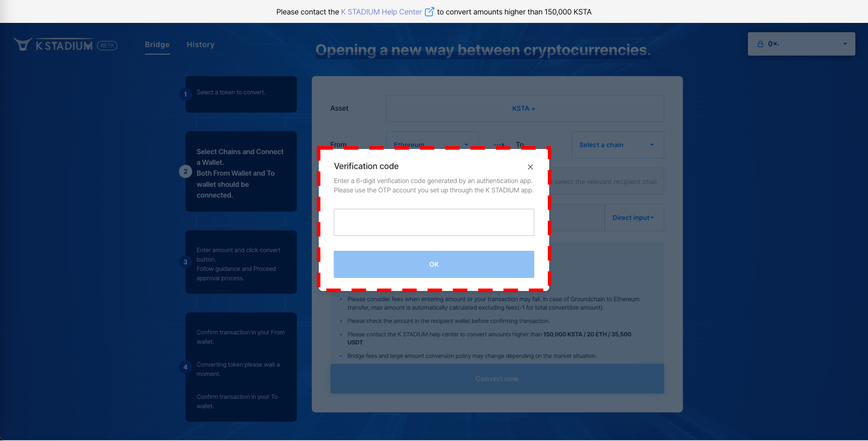Click the BETA badge next to logo
Screen dimensions: 868x441
(107, 46)
